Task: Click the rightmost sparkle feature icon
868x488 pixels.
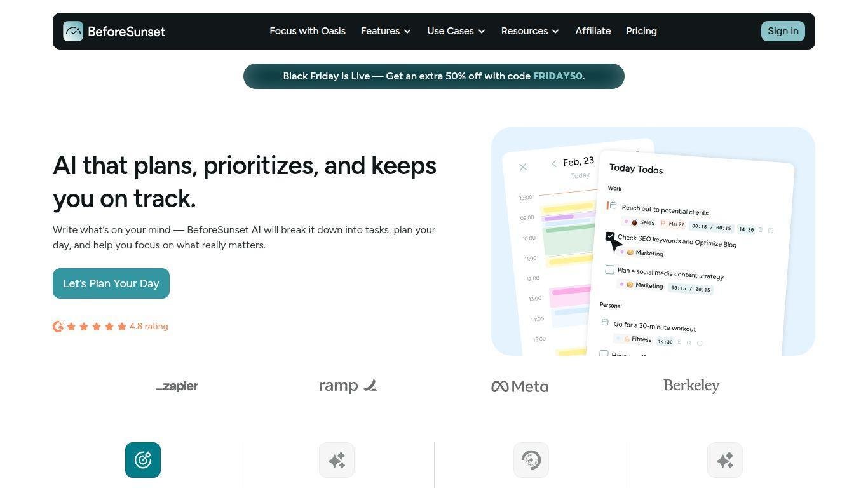Action: pos(724,460)
